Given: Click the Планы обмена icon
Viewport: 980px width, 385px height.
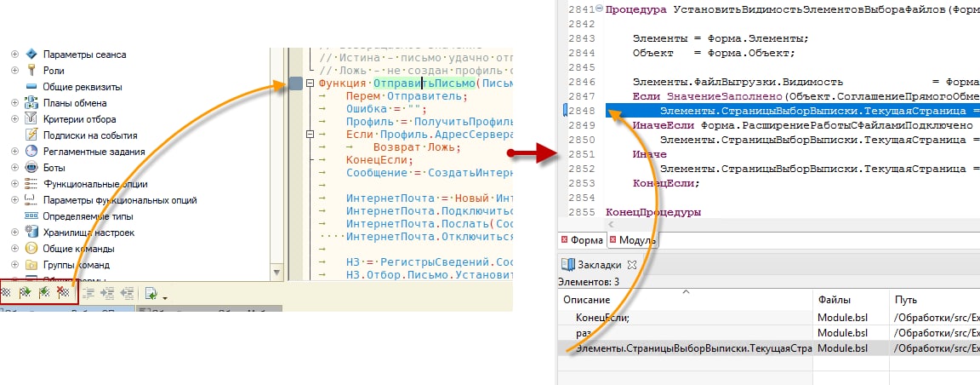Looking at the screenshot, I should (x=31, y=103).
